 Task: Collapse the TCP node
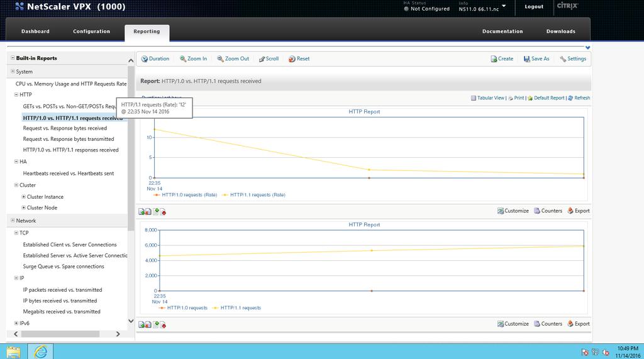click(x=16, y=233)
